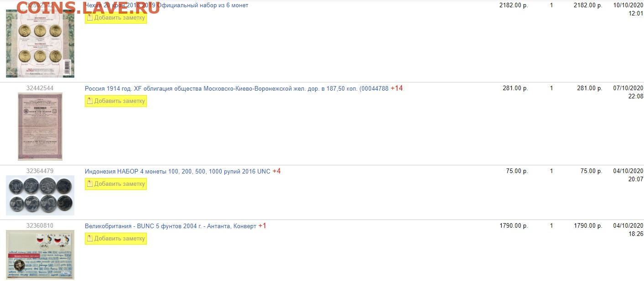This screenshot has width=644, height=281.
Task: Add a note to the Indonesia 4-coin set
Action: pyautogui.click(x=116, y=184)
